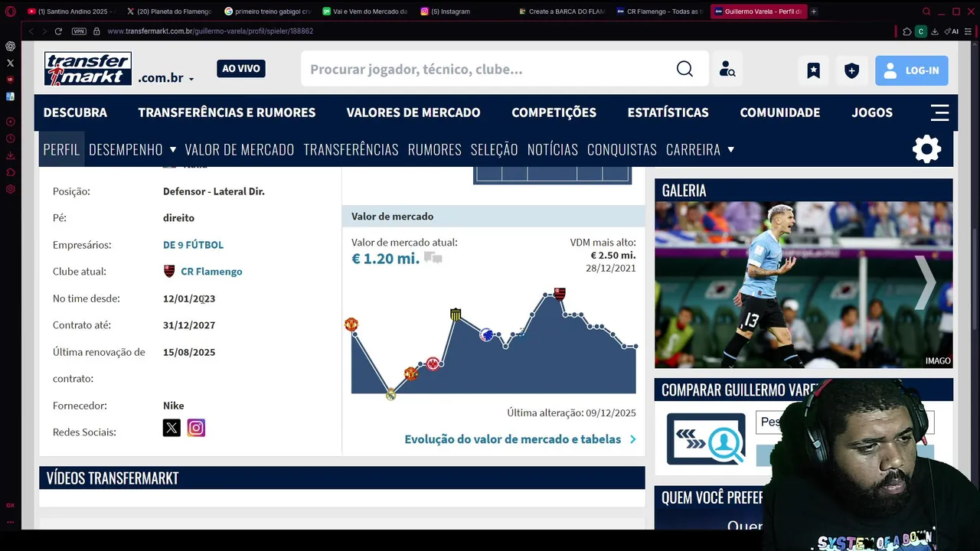Viewport: 980px width, 551px height.
Task: Open the detailed person search icon
Action: 727,70
